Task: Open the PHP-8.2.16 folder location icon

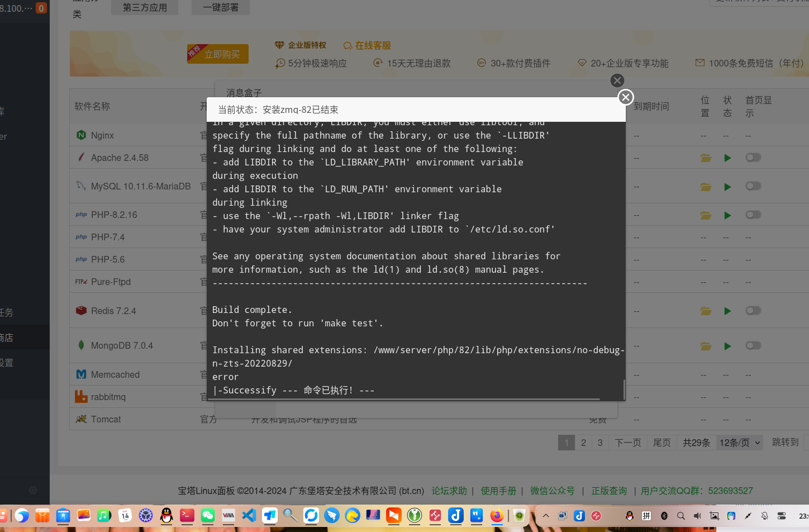Action: click(x=706, y=215)
